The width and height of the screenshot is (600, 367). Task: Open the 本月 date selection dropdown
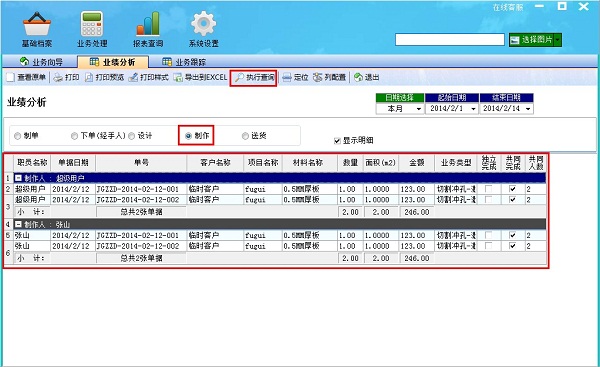click(419, 109)
